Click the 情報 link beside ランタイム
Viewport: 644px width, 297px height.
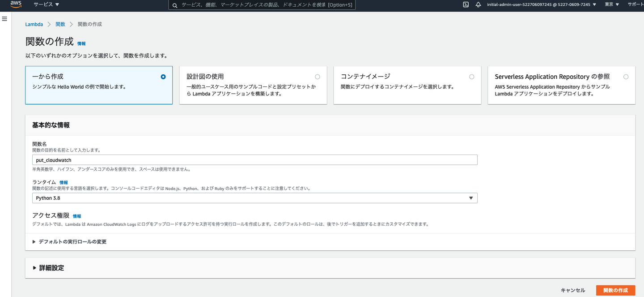(x=64, y=183)
